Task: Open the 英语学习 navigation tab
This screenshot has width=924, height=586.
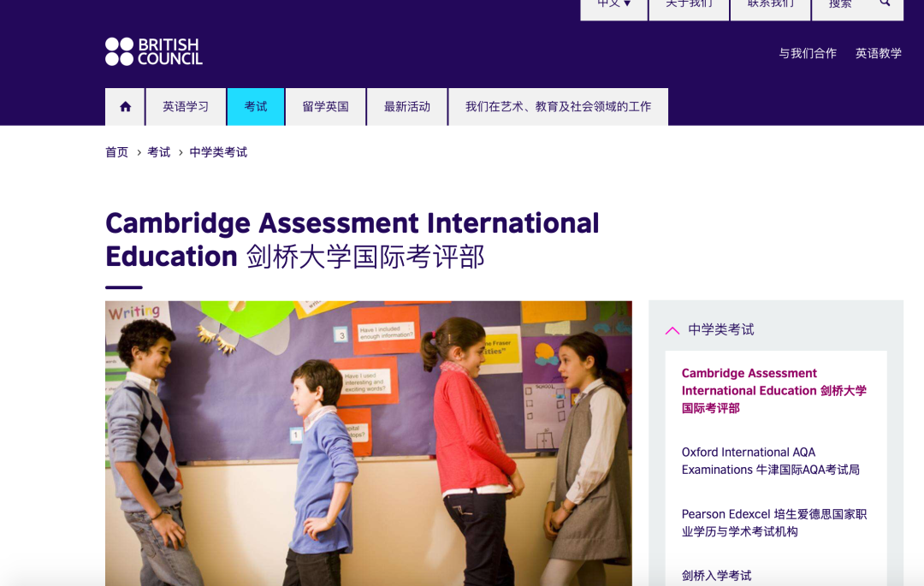Action: [x=186, y=107]
